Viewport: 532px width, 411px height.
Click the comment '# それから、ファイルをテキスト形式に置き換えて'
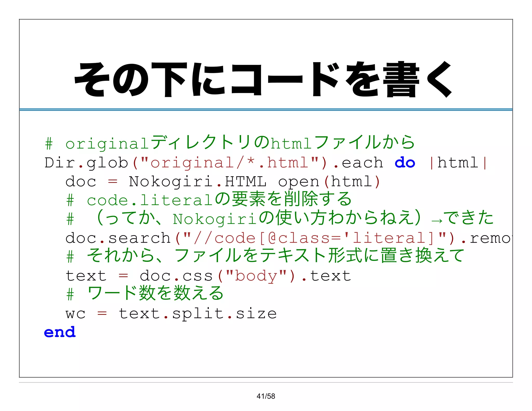(x=265, y=255)
